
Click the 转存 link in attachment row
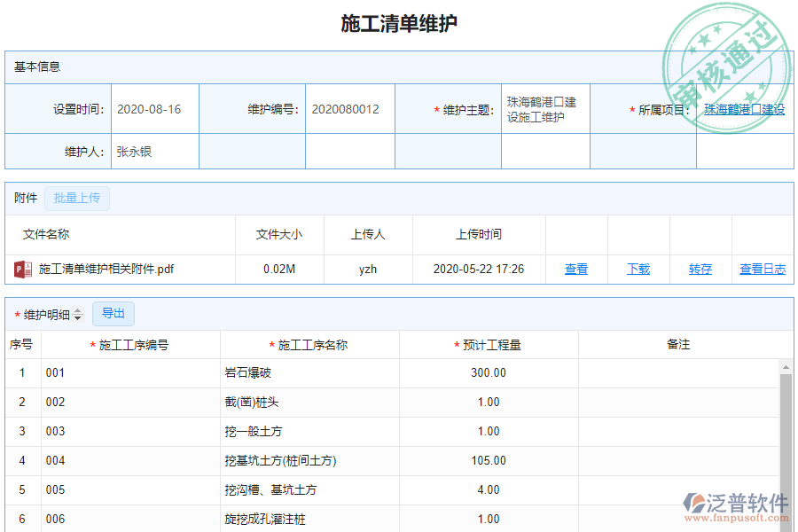[x=700, y=269]
